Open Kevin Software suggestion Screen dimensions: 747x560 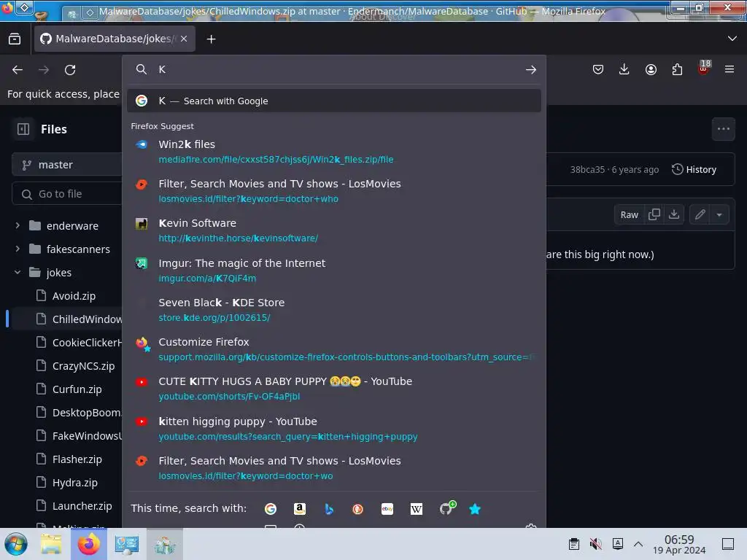(334, 230)
